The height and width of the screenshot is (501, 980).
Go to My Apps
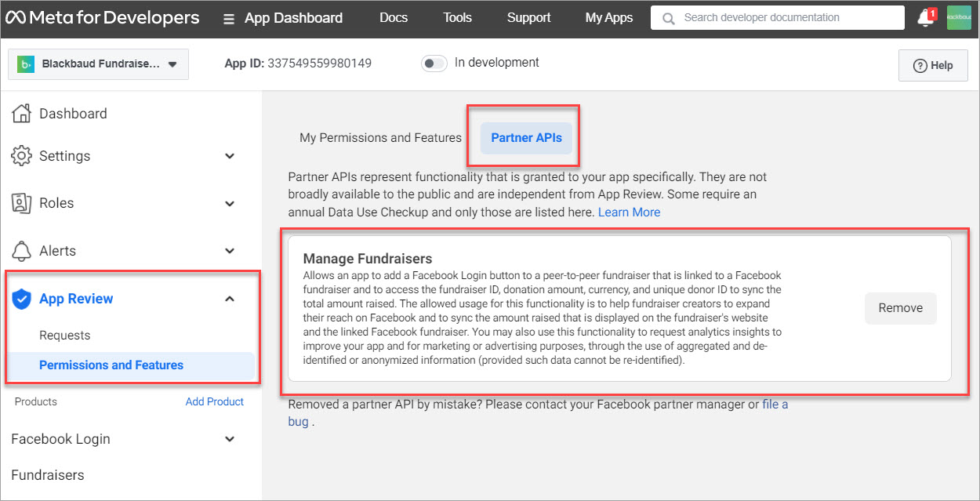click(x=609, y=18)
